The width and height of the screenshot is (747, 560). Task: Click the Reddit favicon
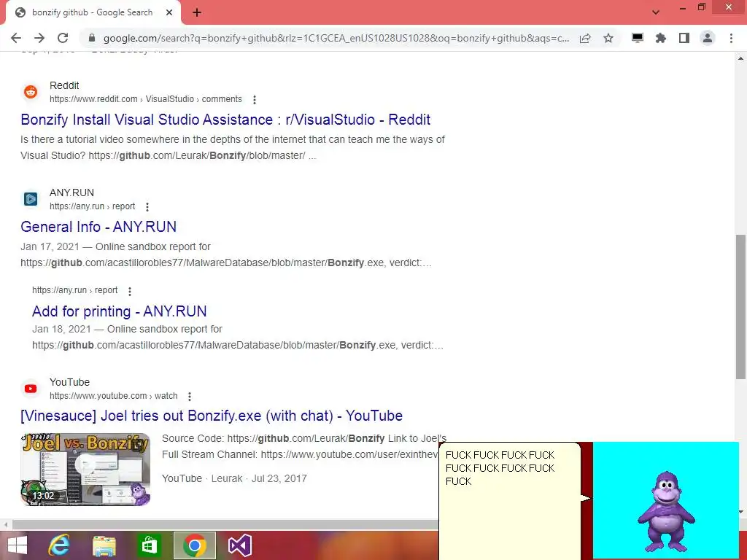point(31,92)
